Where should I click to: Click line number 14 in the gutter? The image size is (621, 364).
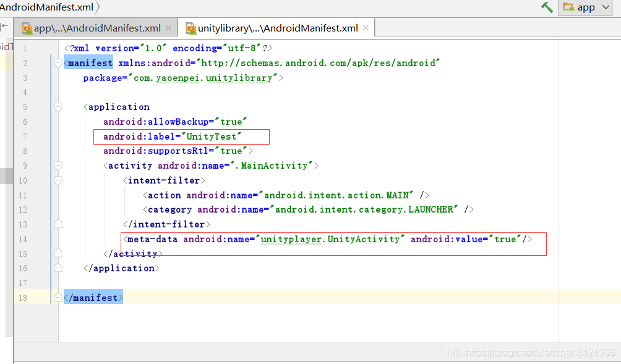click(x=22, y=239)
